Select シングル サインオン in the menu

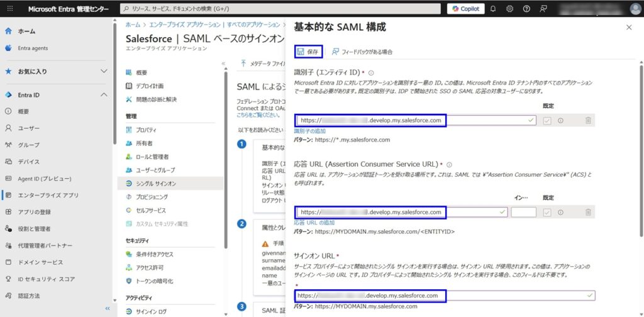(155, 184)
